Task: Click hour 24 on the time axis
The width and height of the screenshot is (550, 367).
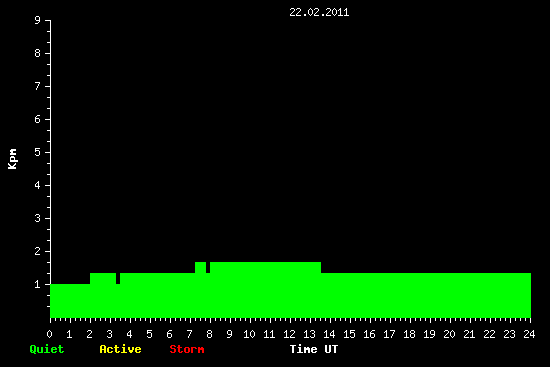Action: (529, 334)
